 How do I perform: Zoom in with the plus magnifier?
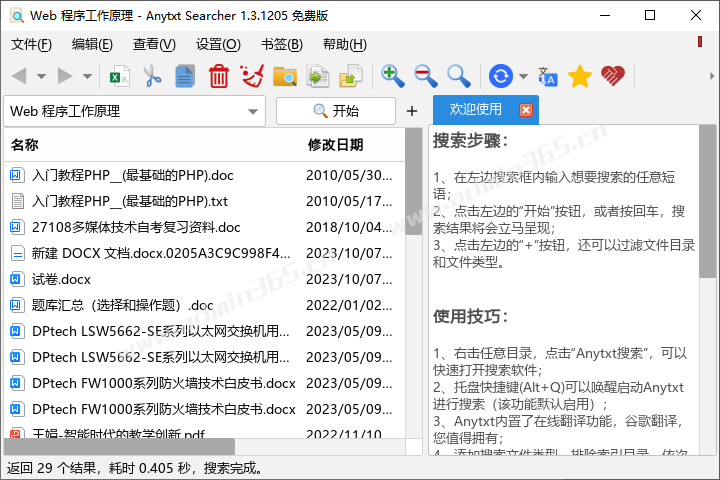[393, 76]
